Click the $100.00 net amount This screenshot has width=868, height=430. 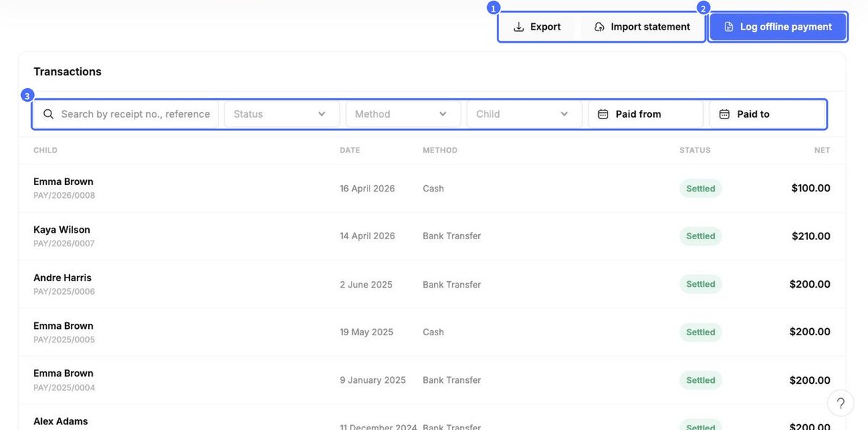click(x=811, y=189)
